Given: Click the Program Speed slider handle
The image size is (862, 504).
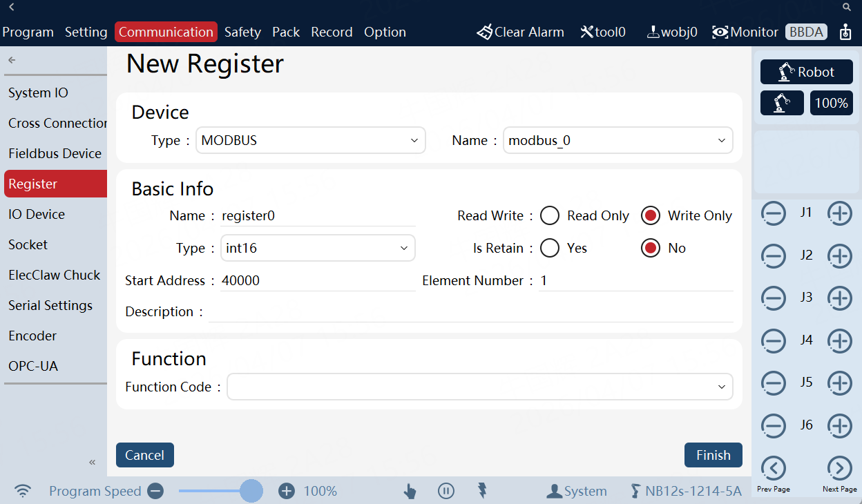Looking at the screenshot, I should (x=251, y=491).
